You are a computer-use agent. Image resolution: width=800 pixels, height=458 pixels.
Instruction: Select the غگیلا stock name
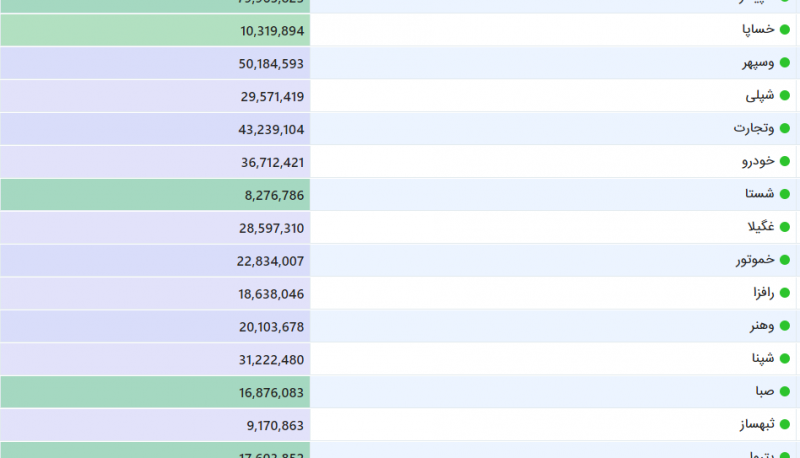click(757, 228)
